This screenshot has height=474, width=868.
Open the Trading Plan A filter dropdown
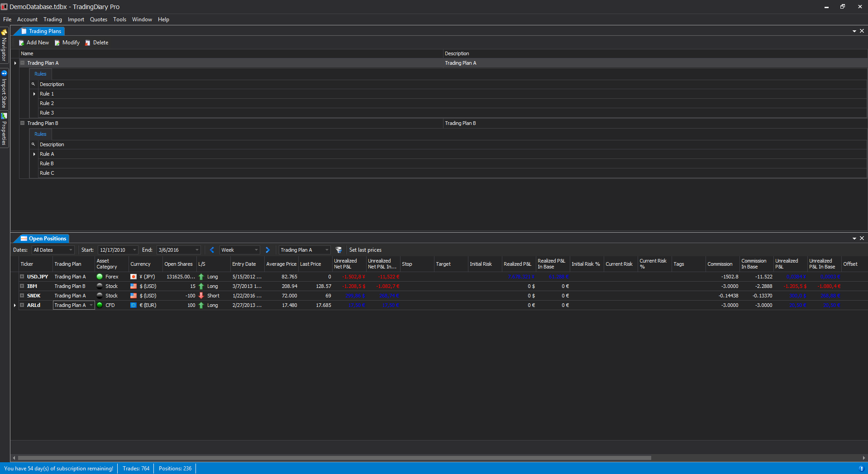tap(327, 250)
